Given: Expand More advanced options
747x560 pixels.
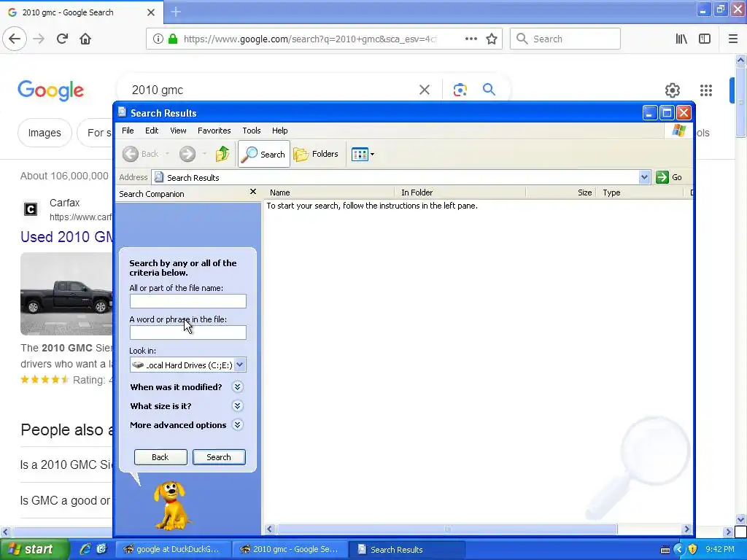Looking at the screenshot, I should point(237,425).
